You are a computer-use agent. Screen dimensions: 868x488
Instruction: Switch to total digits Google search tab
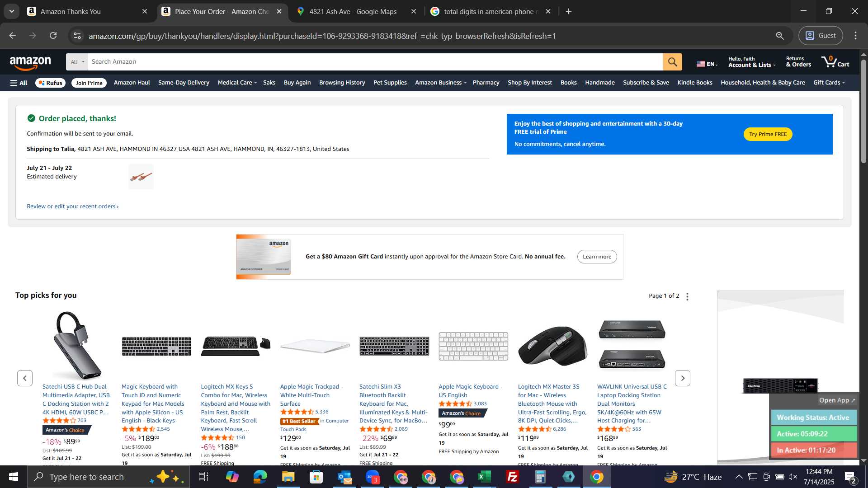point(490,11)
